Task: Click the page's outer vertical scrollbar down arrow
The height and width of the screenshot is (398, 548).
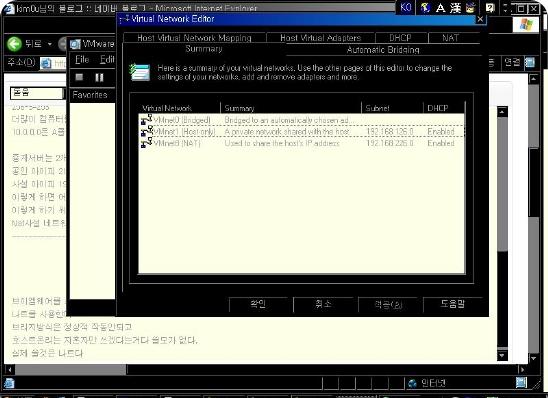Action: [533, 359]
